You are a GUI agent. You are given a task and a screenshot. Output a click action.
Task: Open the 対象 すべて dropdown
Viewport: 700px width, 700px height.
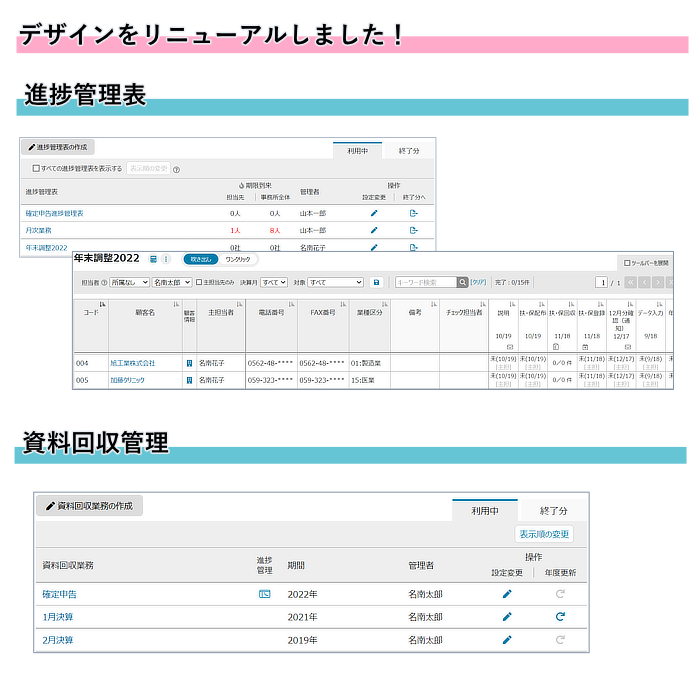(335, 283)
